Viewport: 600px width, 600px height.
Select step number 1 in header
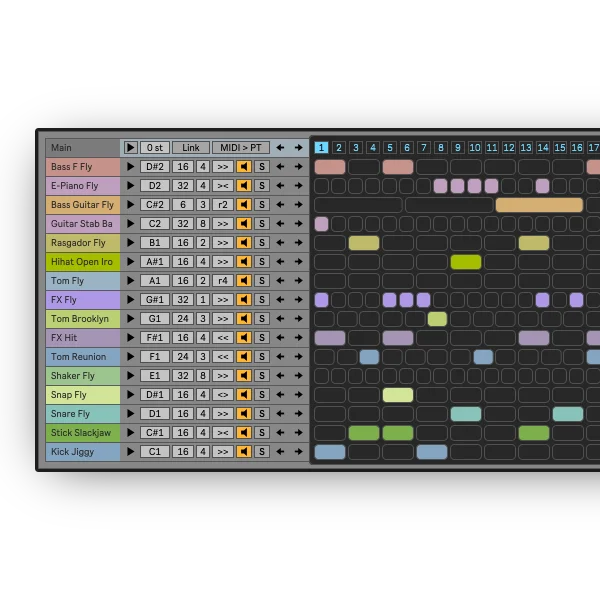click(321, 148)
